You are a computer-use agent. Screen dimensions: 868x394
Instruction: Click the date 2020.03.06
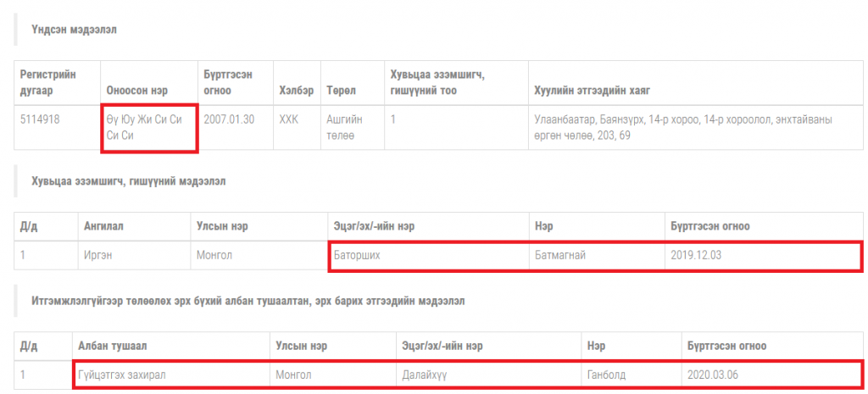713,375
